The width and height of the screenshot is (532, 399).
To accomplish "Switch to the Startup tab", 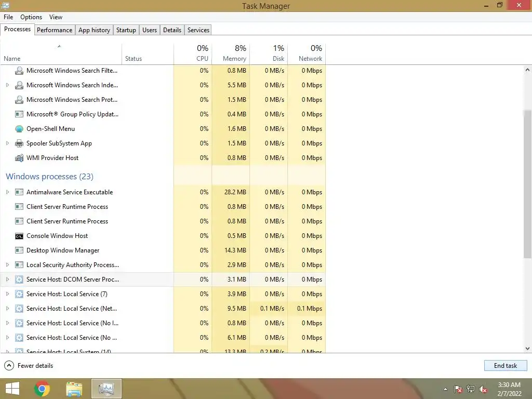I will pos(126,30).
